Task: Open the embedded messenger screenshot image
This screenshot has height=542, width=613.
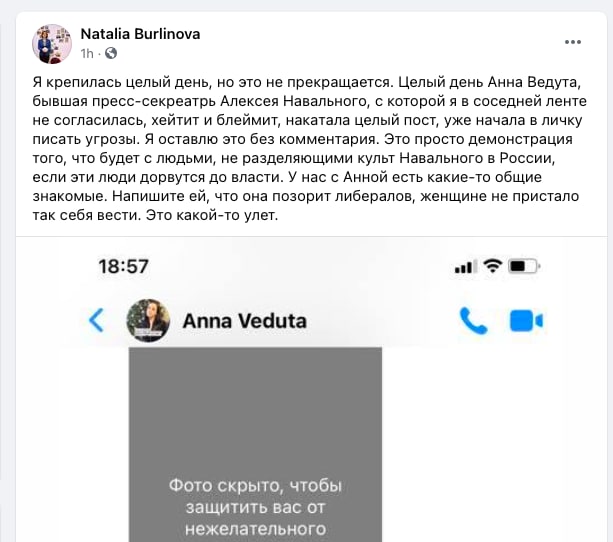Action: pos(311,389)
